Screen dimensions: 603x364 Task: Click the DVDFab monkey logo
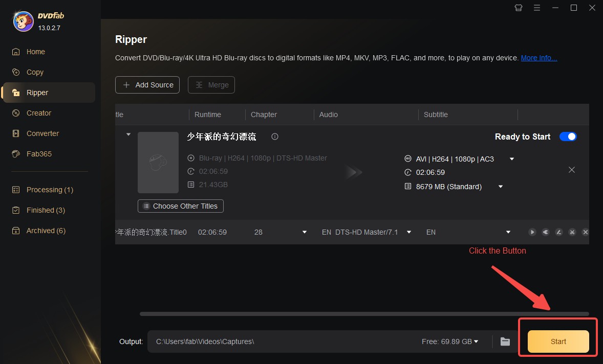coord(23,21)
